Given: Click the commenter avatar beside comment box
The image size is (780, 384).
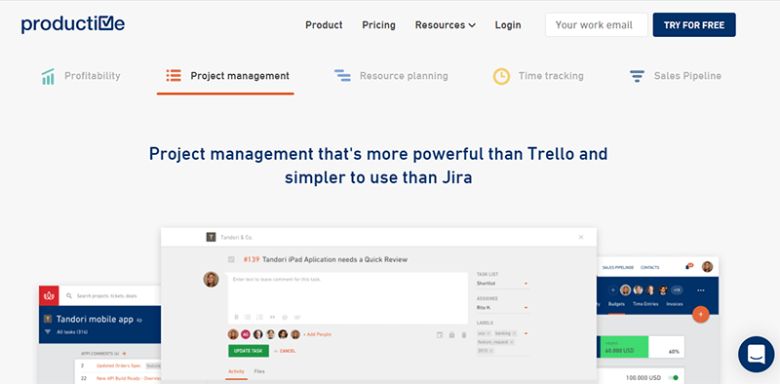Looking at the screenshot, I should coord(211,280).
